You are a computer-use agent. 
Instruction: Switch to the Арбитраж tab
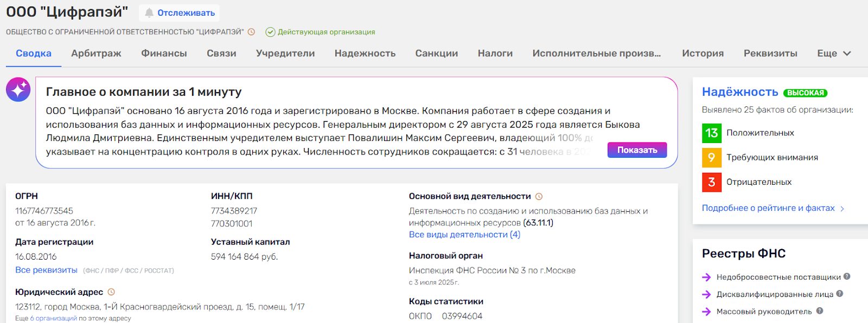pyautogui.click(x=96, y=53)
